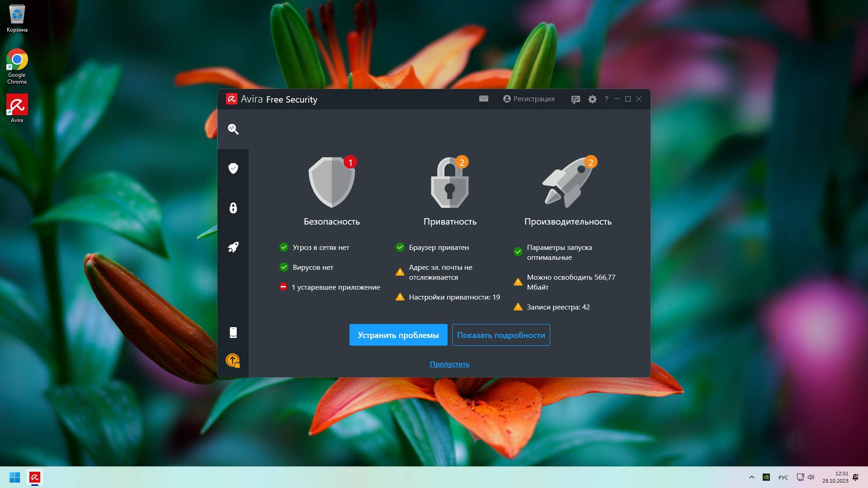This screenshot has width=868, height=488.
Task: Open Privacy section lock sidebar icon
Action: click(x=233, y=208)
